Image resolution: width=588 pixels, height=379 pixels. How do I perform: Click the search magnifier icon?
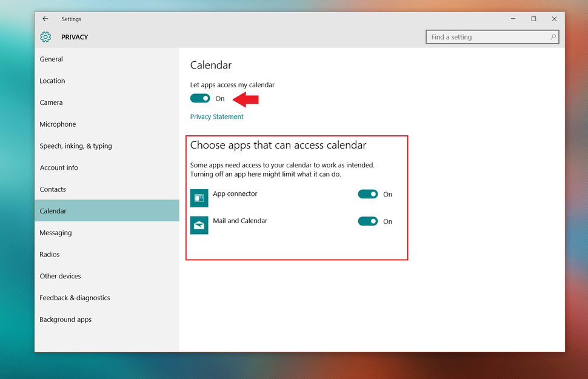click(x=552, y=37)
